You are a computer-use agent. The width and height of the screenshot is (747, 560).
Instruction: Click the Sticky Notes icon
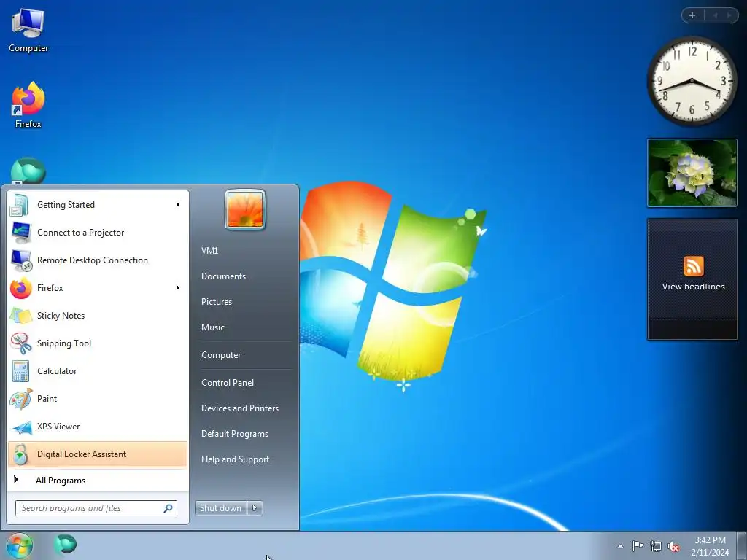point(20,315)
